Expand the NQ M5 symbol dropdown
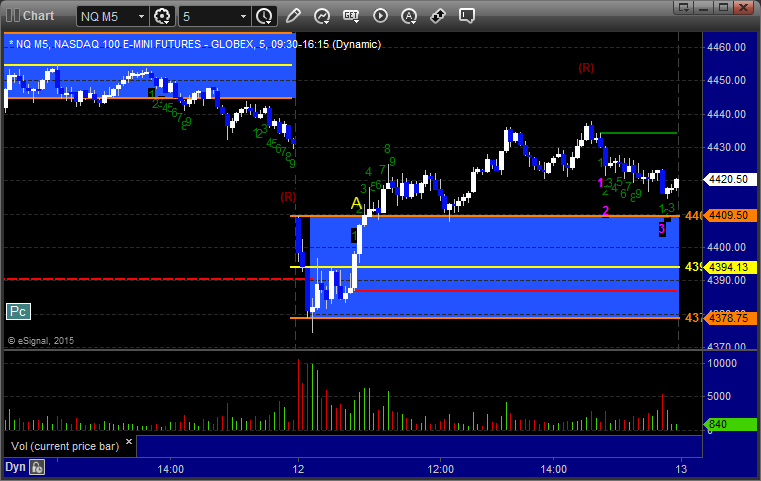 coord(141,17)
